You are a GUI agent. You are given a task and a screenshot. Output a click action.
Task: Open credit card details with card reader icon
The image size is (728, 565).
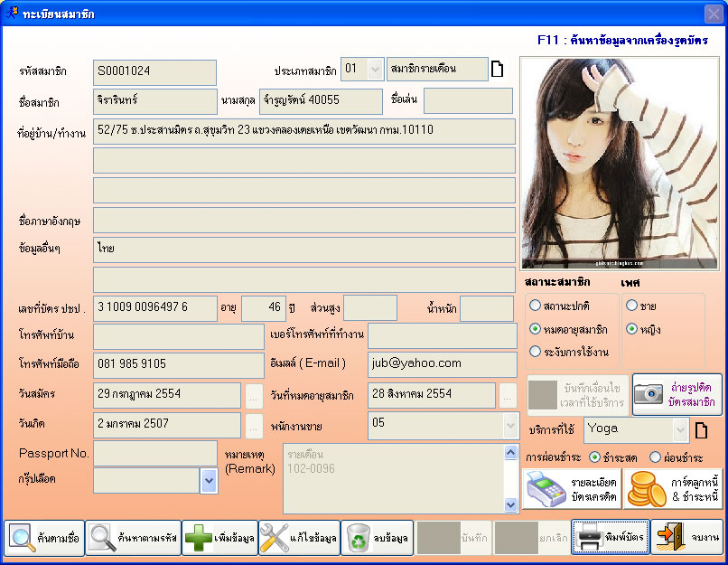[x=571, y=489]
